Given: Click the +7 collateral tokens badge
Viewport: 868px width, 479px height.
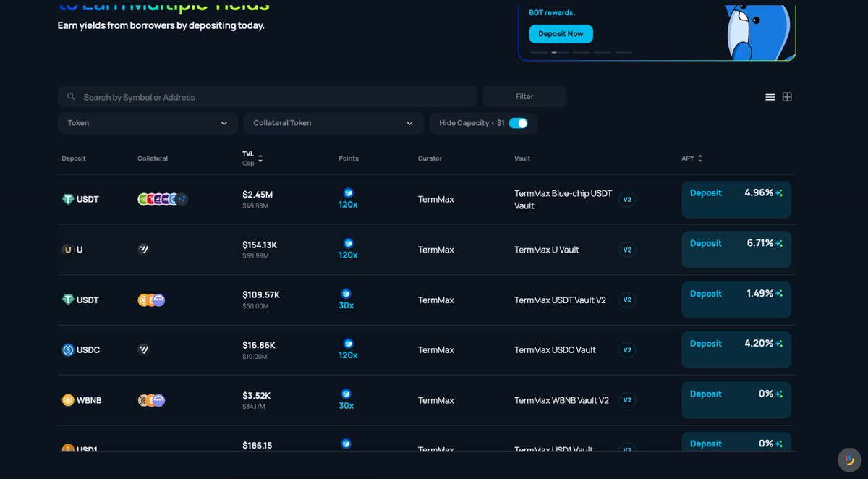Looking at the screenshot, I should (x=182, y=199).
